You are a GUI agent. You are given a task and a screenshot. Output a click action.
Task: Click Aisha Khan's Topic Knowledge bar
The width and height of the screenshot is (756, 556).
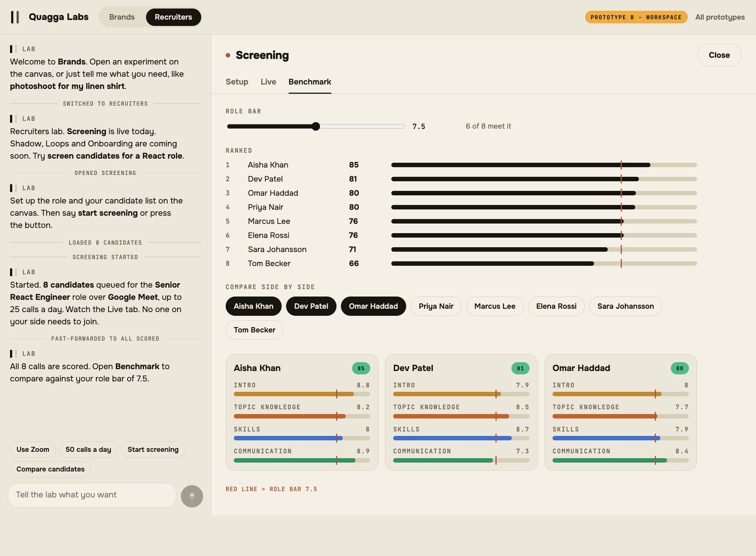point(302,417)
